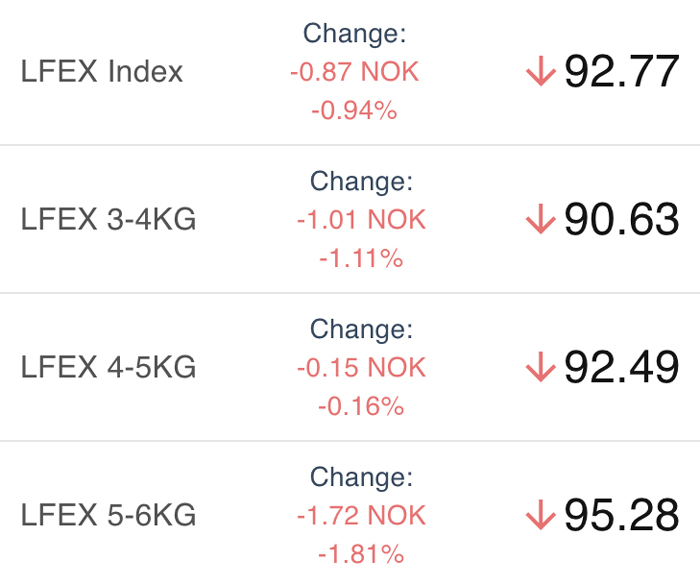Click the down arrow beside 92.77
This screenshot has height=585, width=700.
click(x=540, y=72)
